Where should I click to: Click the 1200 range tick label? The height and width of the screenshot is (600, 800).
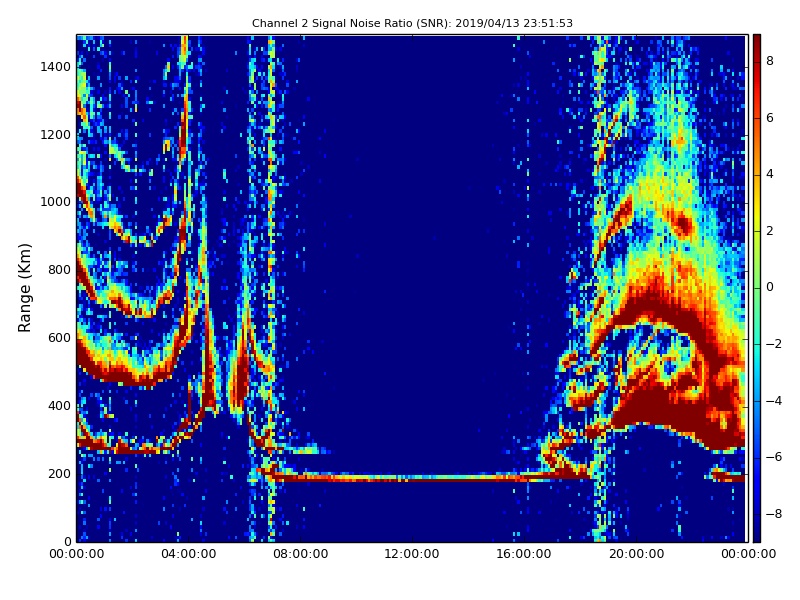pos(56,135)
